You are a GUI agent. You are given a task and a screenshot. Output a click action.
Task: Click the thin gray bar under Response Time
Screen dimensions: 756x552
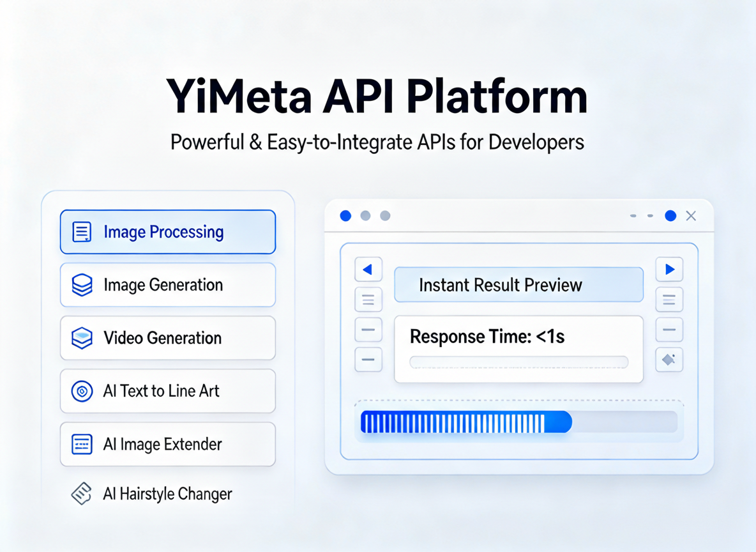518,362
